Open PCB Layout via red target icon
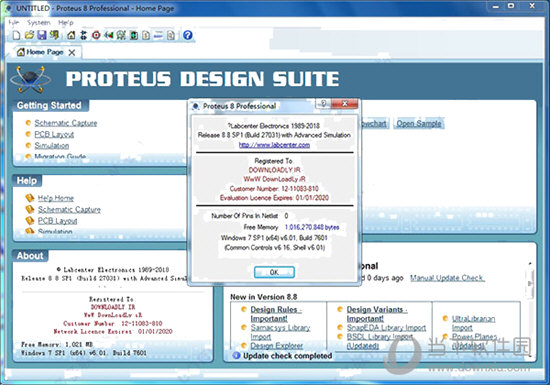Screen dimensions: 550x385 [96, 35]
